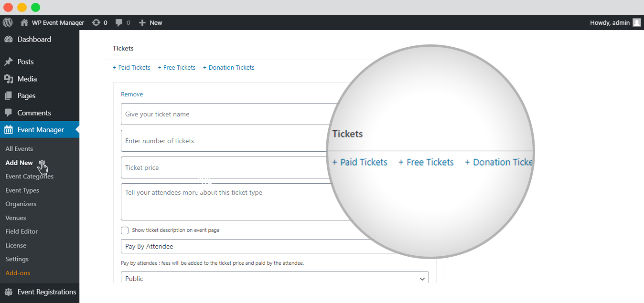Open License submenu
This screenshot has width=644, height=303.
[x=16, y=245]
